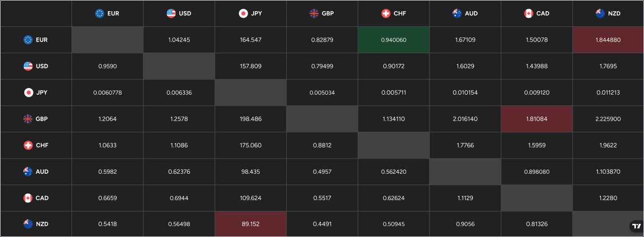Click the New Zealand flag in row labels
Viewport: 644px width, 237px height.
tap(28, 224)
